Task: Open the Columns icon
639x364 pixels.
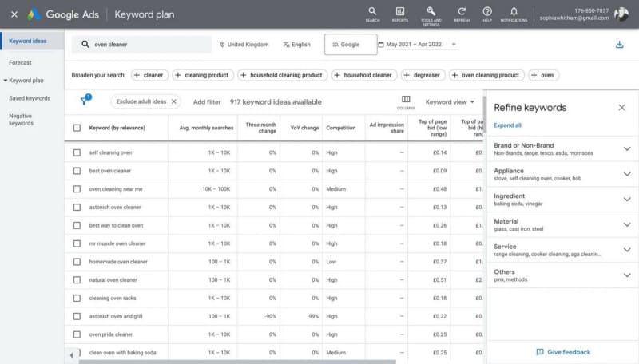Action: click(x=406, y=102)
